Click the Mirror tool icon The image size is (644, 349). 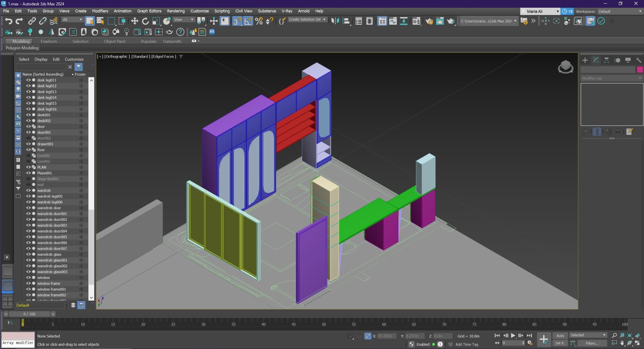click(x=335, y=21)
